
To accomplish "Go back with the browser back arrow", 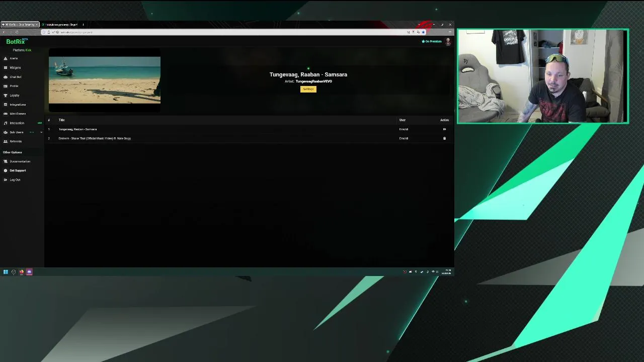I will (x=4, y=32).
